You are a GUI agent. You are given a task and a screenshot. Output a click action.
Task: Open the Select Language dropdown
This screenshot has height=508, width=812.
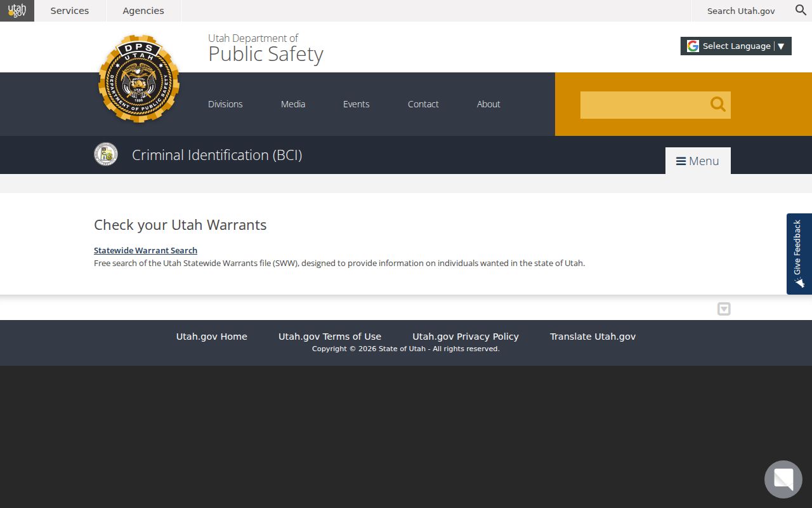[x=736, y=46]
